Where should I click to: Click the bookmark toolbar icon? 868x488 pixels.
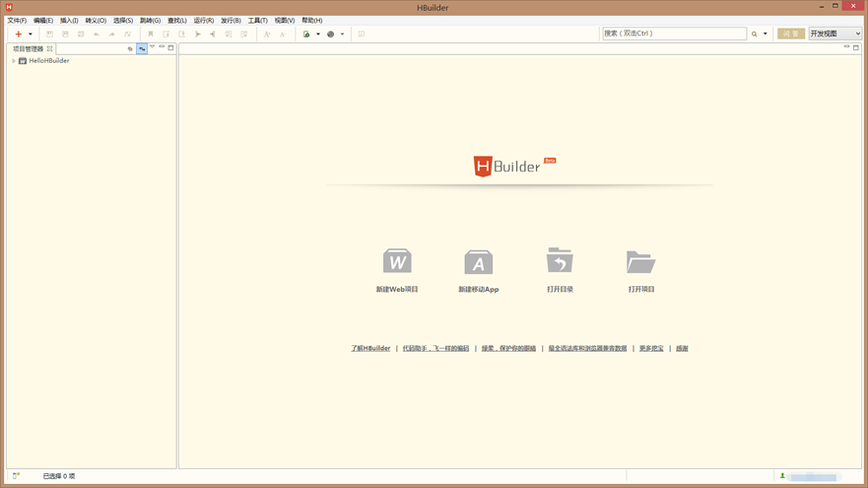pos(150,35)
